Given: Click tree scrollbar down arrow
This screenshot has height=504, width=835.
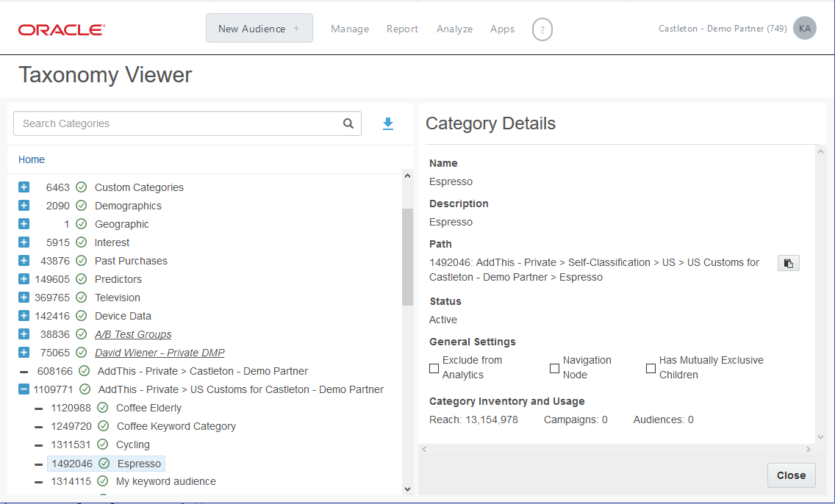Looking at the screenshot, I should point(407,489).
